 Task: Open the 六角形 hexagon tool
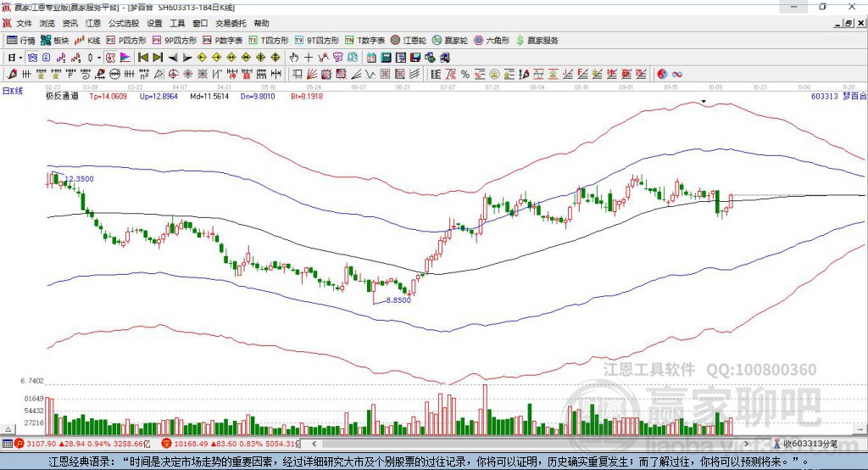tap(492, 41)
